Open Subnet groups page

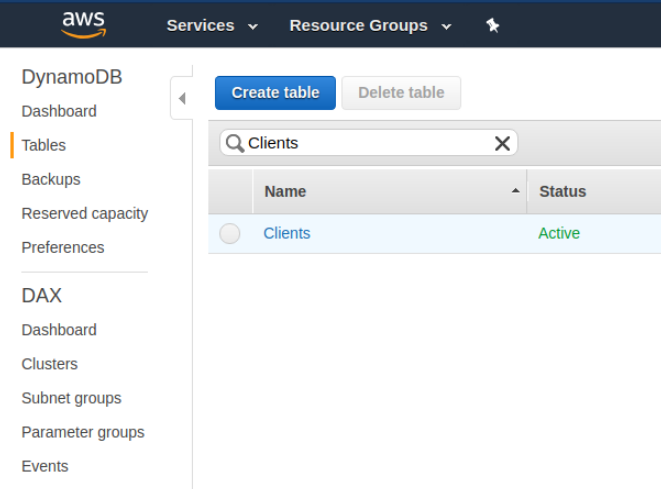(x=71, y=398)
